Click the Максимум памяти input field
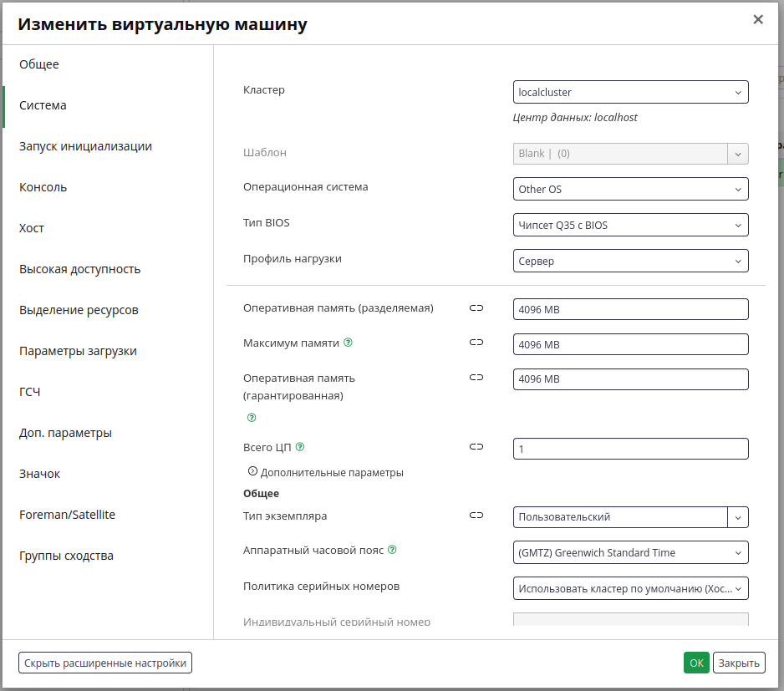 pos(630,344)
